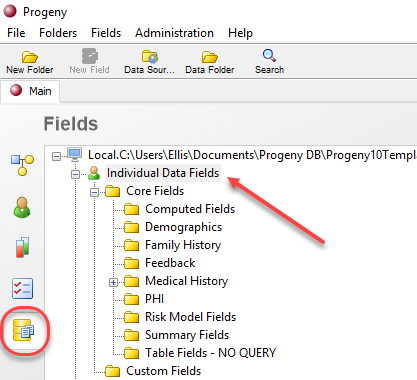Open the Folders menu
This screenshot has height=380, width=417.
click(58, 33)
